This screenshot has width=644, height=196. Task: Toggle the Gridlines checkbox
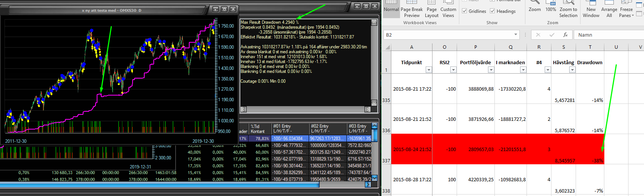(x=465, y=11)
